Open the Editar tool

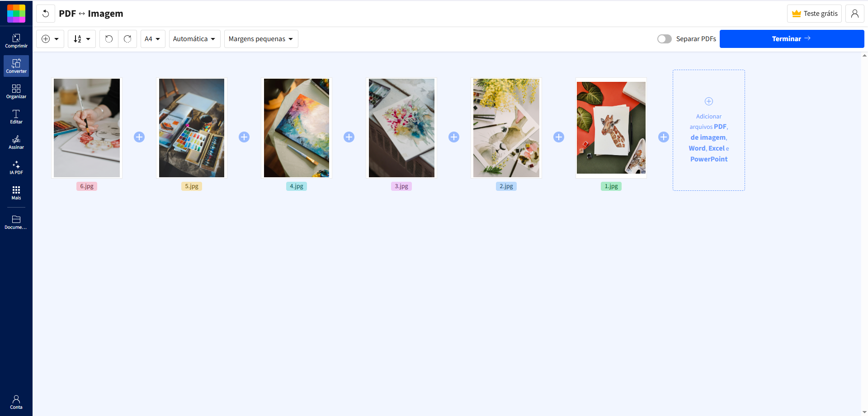(x=16, y=117)
